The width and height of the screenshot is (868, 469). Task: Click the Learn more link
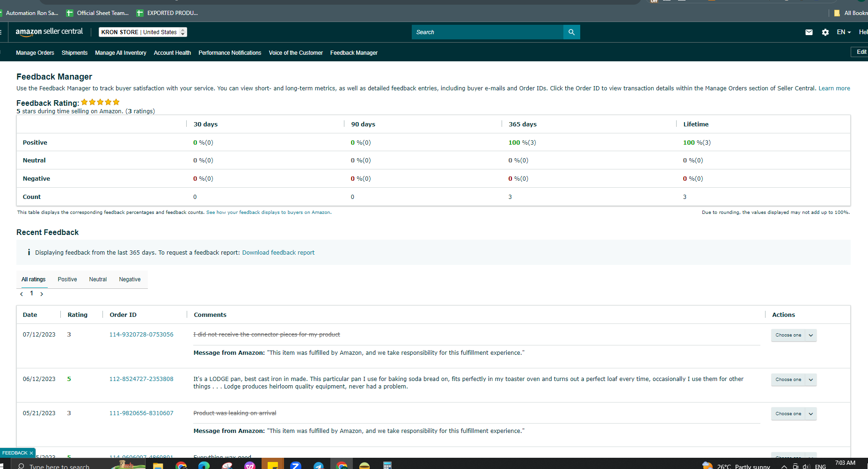coord(834,88)
